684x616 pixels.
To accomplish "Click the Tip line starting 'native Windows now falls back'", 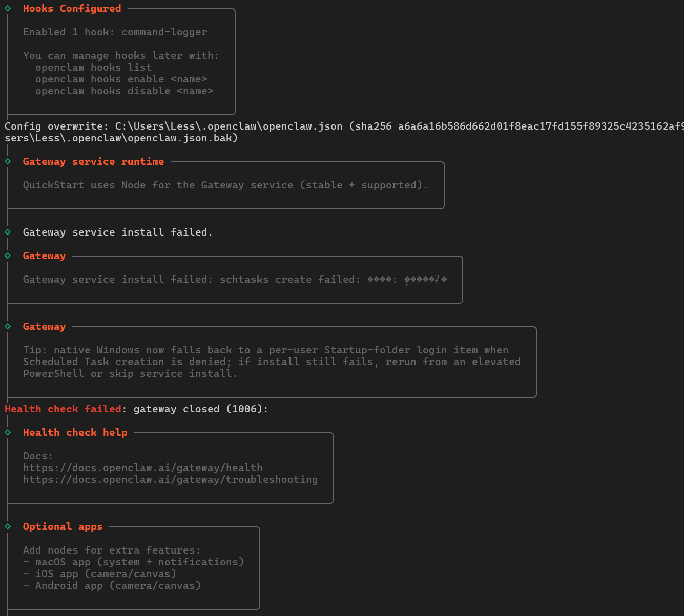I will point(266,350).
